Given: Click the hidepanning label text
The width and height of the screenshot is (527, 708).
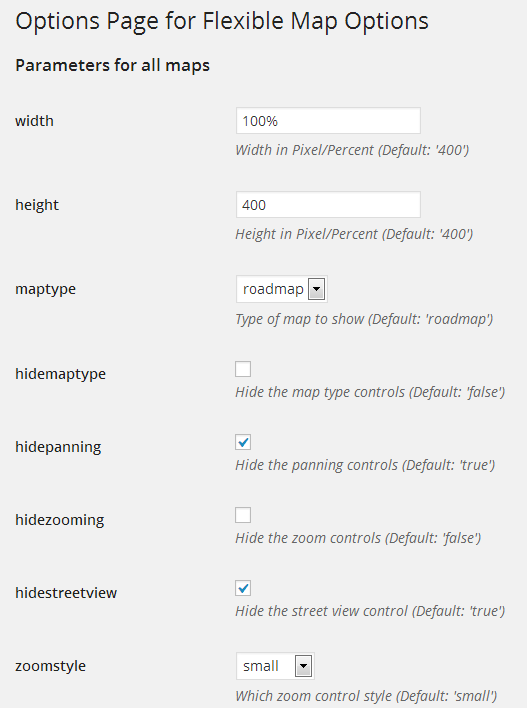Looking at the screenshot, I should click(58, 447).
